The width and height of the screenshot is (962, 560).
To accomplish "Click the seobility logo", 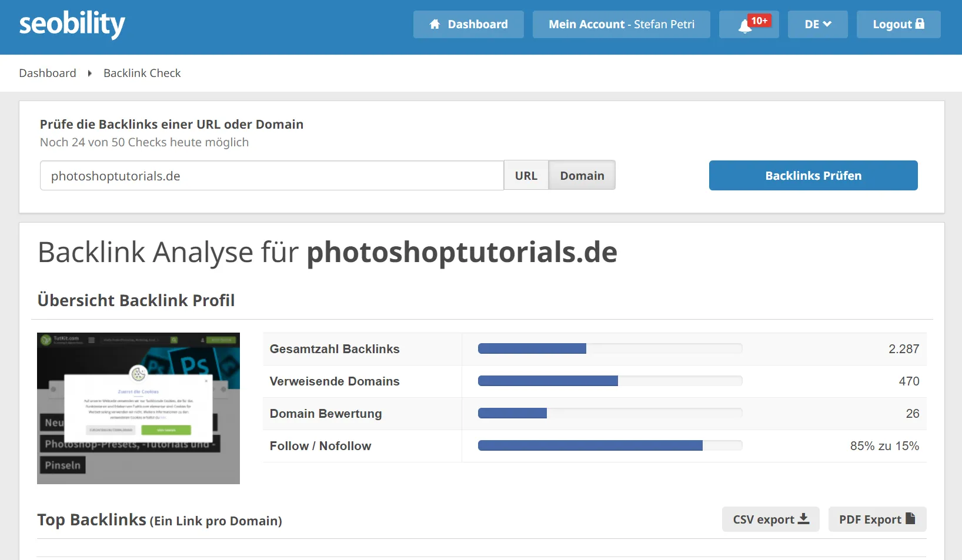I will coord(72,24).
